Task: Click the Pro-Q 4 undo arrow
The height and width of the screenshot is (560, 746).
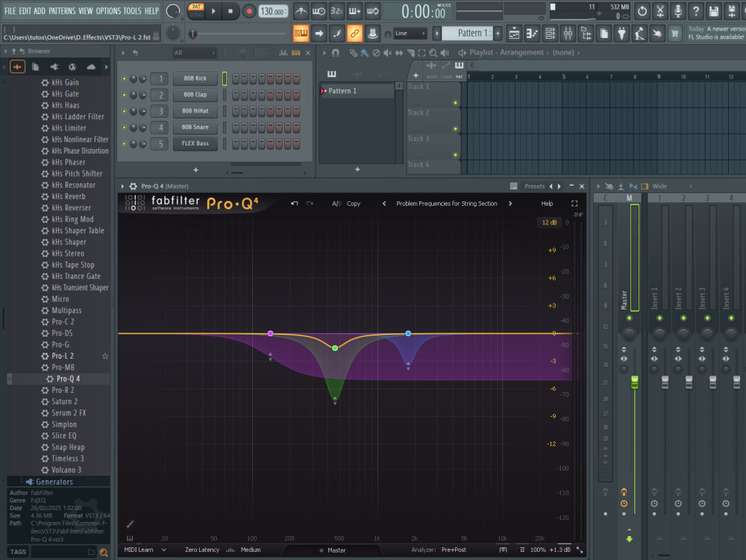Action: click(295, 204)
